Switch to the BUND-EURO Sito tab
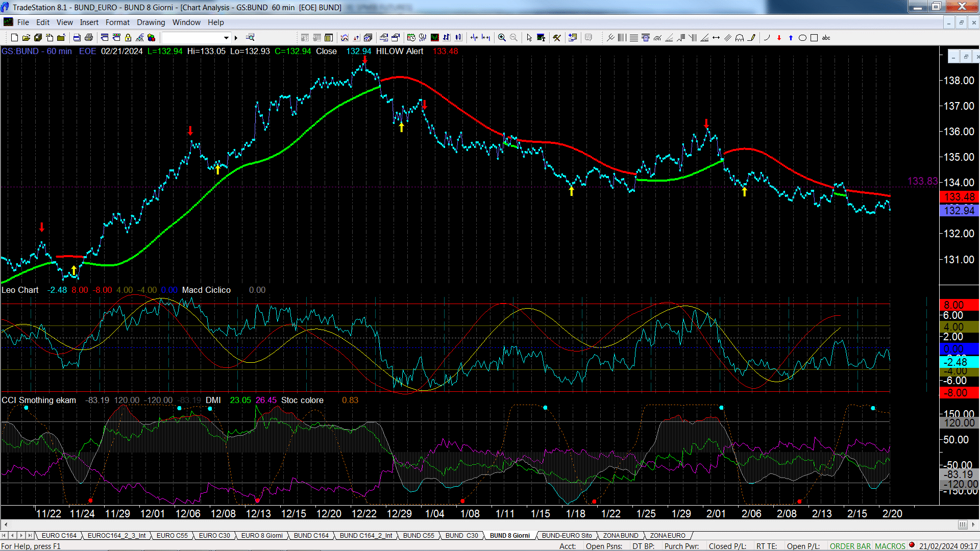980x551 pixels. pyautogui.click(x=567, y=536)
